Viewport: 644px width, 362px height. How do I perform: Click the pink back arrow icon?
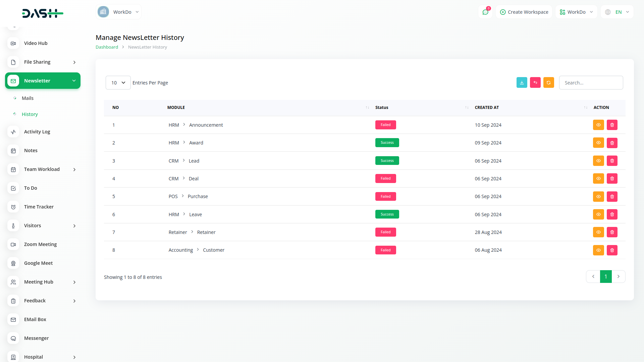click(535, 82)
